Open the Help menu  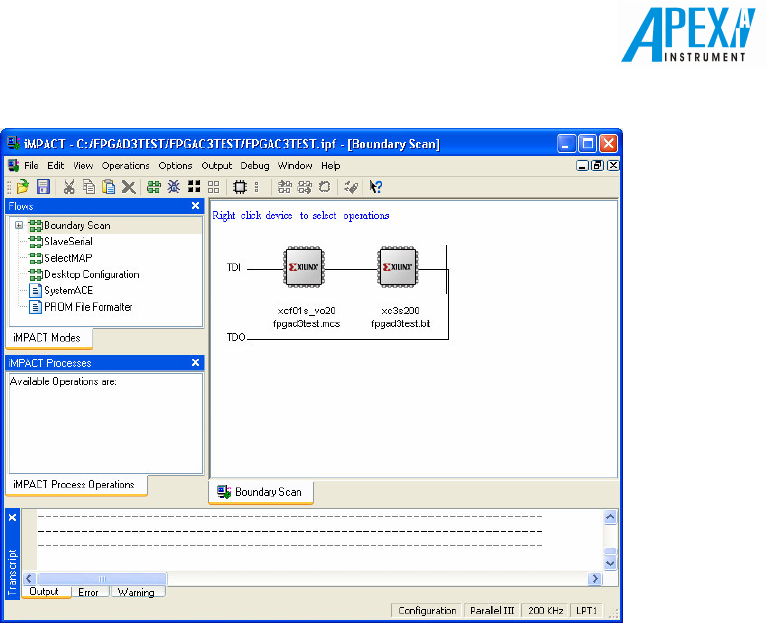click(331, 166)
